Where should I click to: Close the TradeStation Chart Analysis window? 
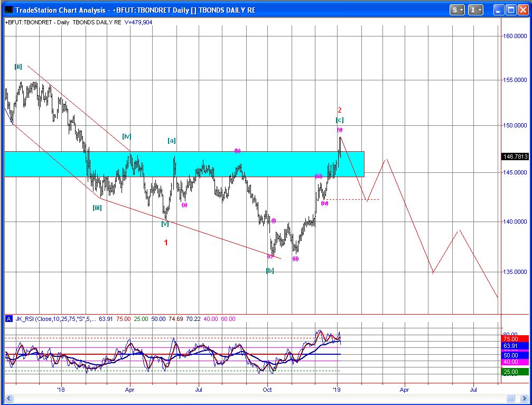[x=523, y=10]
